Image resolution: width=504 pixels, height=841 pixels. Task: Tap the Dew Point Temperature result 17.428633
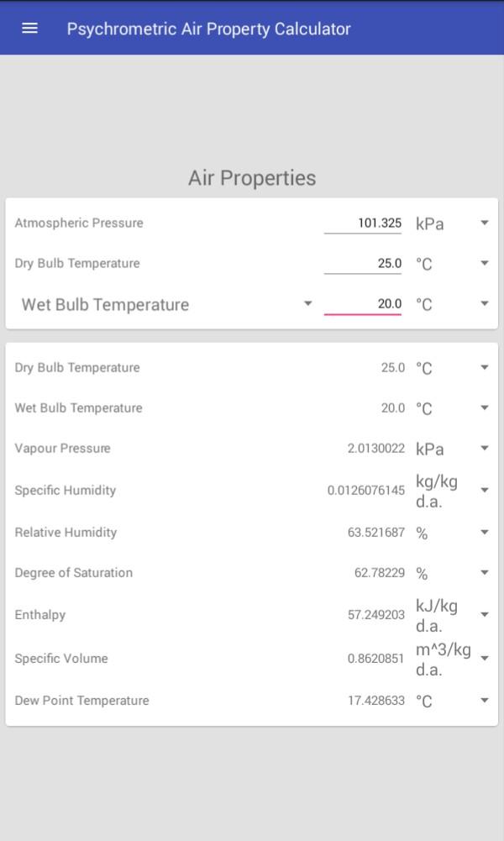coord(375,701)
